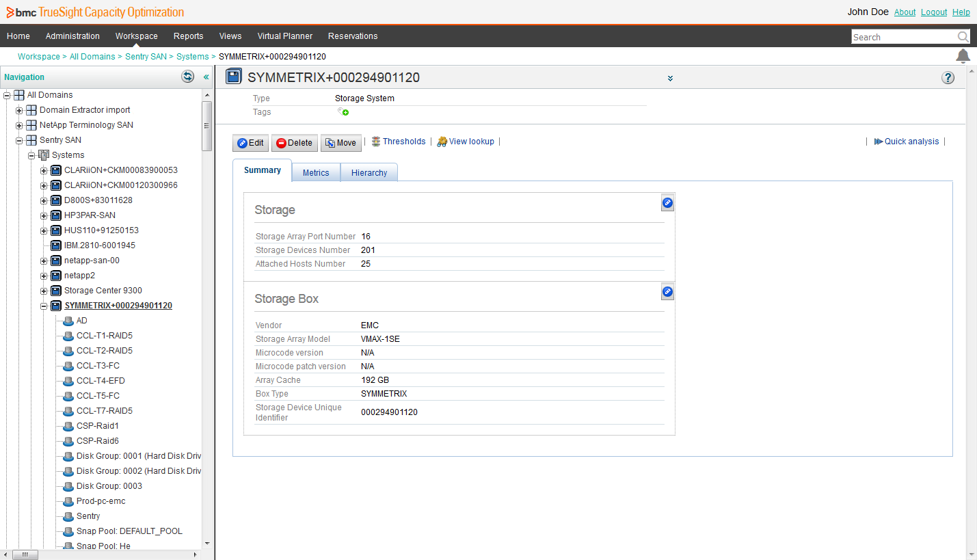The width and height of the screenshot is (977, 560).
Task: Open the Home menu
Action: point(18,36)
